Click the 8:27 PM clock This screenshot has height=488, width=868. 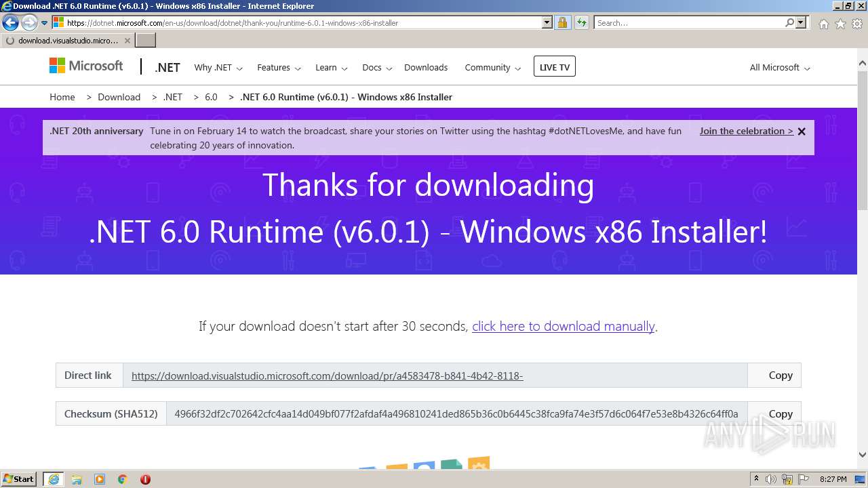[833, 479]
